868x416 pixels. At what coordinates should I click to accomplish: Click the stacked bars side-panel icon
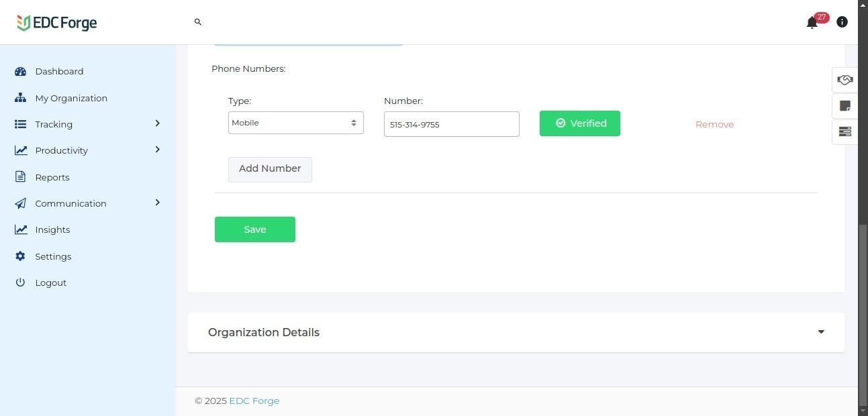pyautogui.click(x=845, y=132)
